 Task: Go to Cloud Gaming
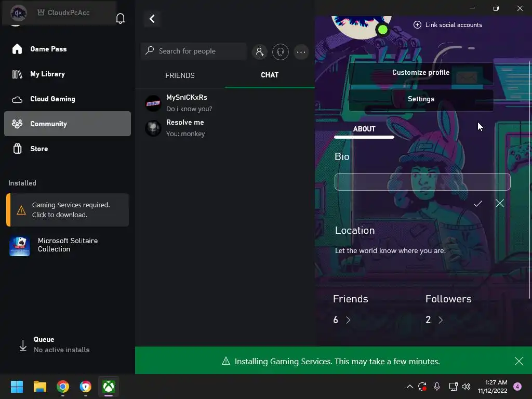(x=67, y=99)
